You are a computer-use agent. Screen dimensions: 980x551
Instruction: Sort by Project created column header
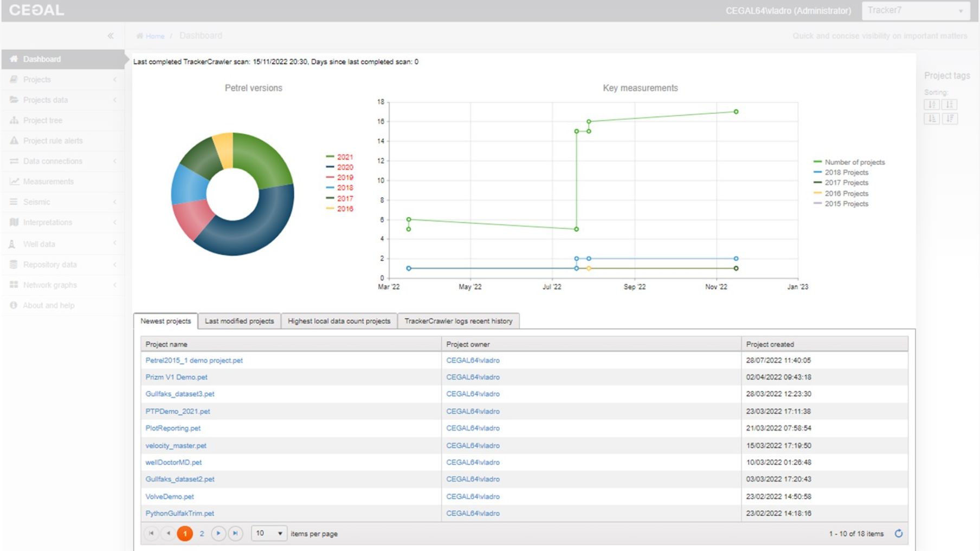coord(824,344)
